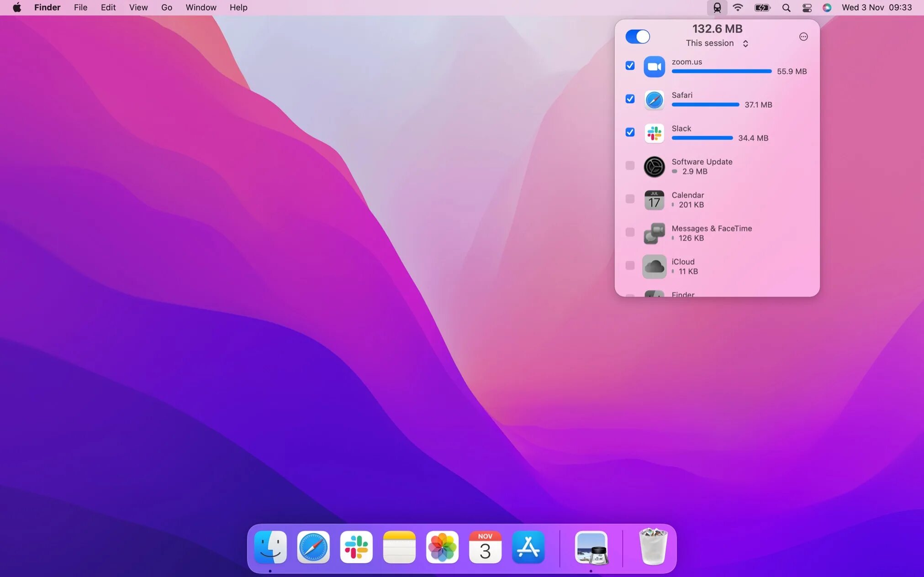Click the Slack data usage bar
Image resolution: width=924 pixels, height=577 pixels.
pyautogui.click(x=702, y=138)
